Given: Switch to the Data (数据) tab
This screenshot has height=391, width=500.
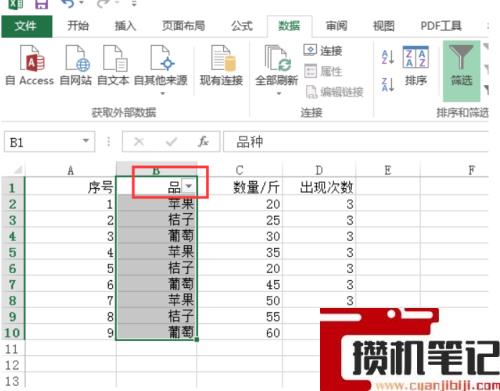Looking at the screenshot, I should tap(289, 26).
